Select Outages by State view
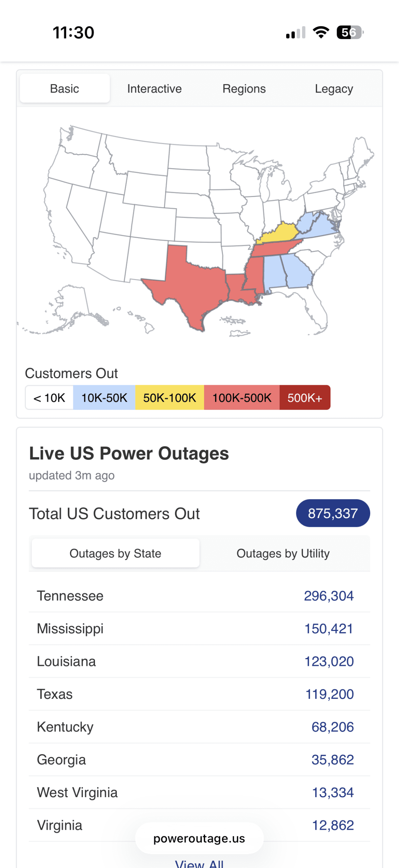The width and height of the screenshot is (399, 868). (x=115, y=553)
